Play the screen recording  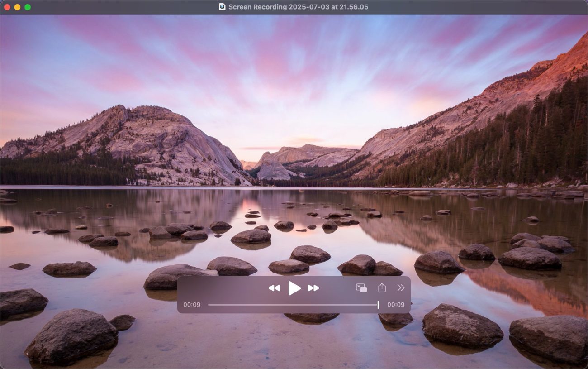[x=294, y=288]
